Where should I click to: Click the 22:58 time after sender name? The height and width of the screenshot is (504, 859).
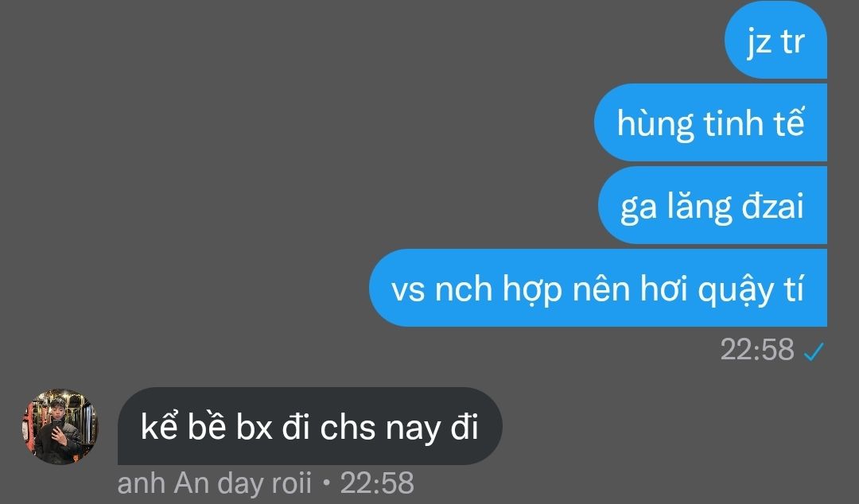point(377,484)
